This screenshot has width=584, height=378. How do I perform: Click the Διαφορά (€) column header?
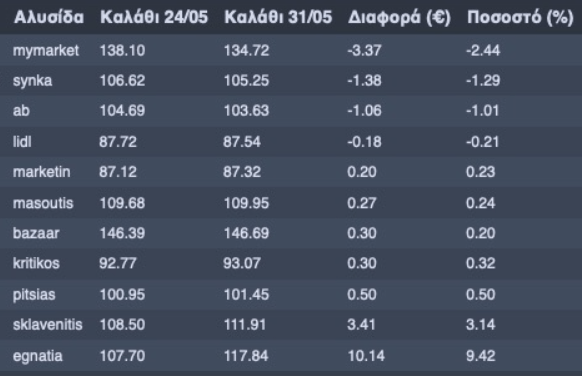tap(399, 17)
